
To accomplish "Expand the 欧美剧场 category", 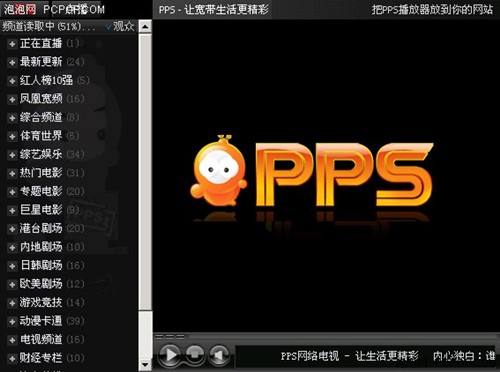I will [12, 284].
